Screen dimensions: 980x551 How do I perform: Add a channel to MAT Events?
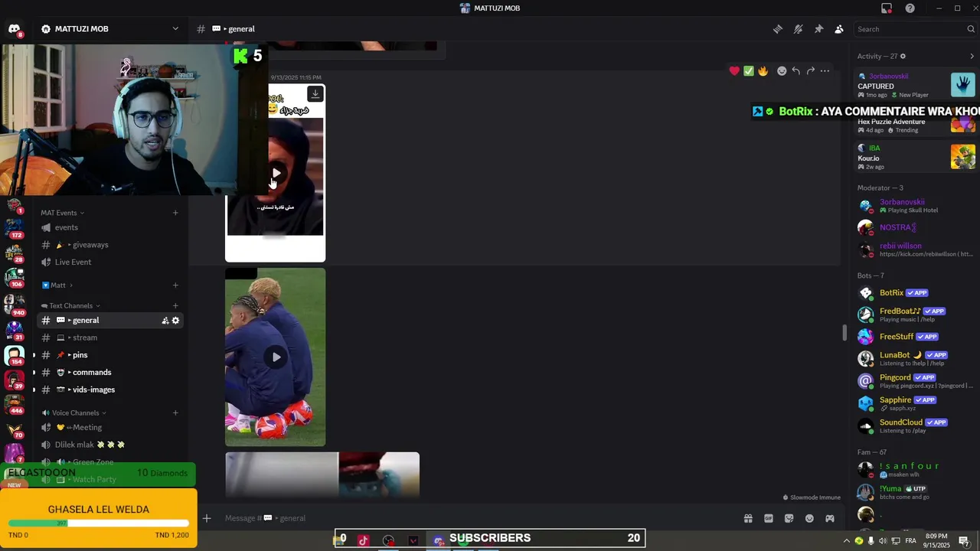pos(175,213)
